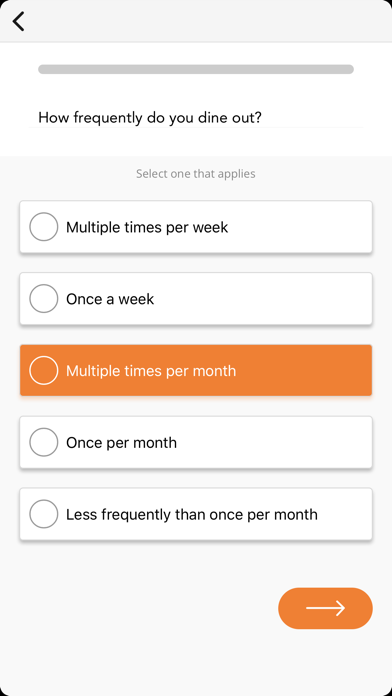Choose the 'Multiple times per week' option card

[196, 227]
